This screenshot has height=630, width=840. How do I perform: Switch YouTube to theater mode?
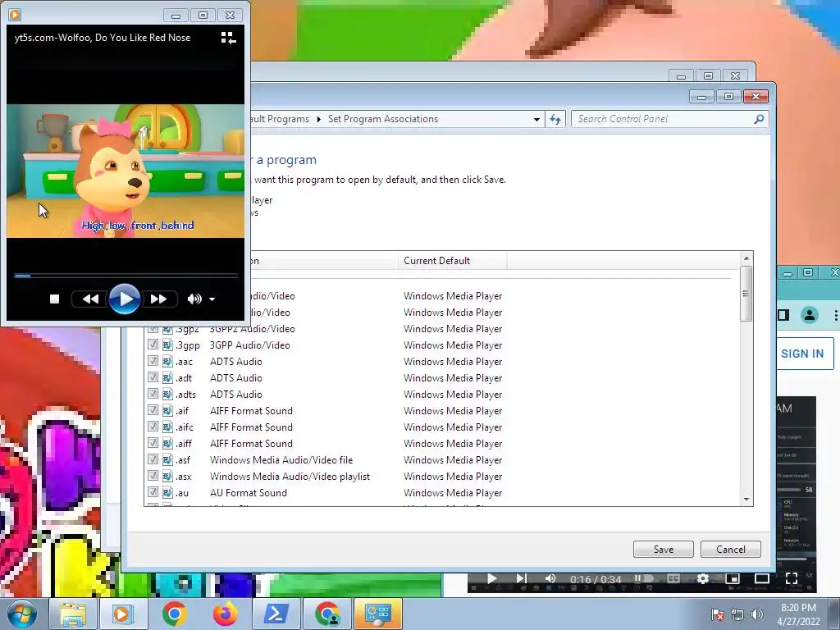(762, 578)
